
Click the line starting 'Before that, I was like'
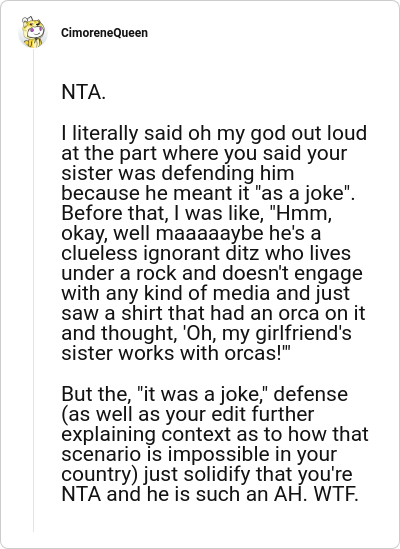[x=196, y=214]
